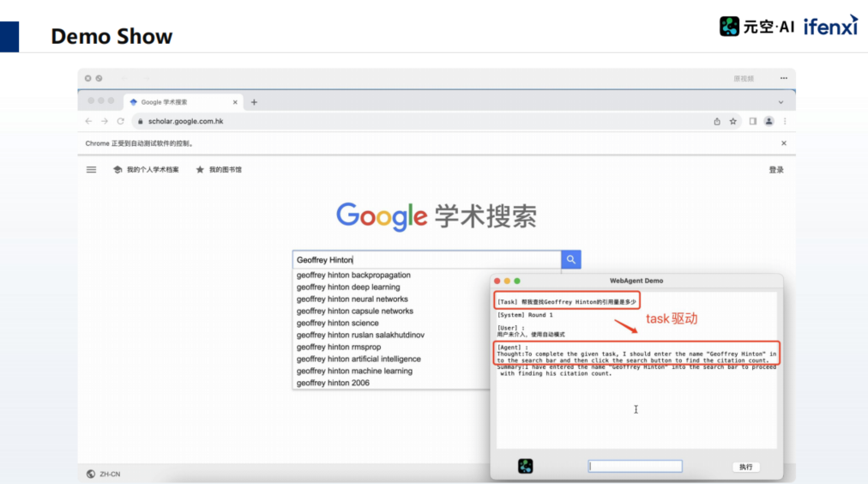Screen dimensions: 868x484
Task: Open a new tab with the plus button
Action: point(254,102)
